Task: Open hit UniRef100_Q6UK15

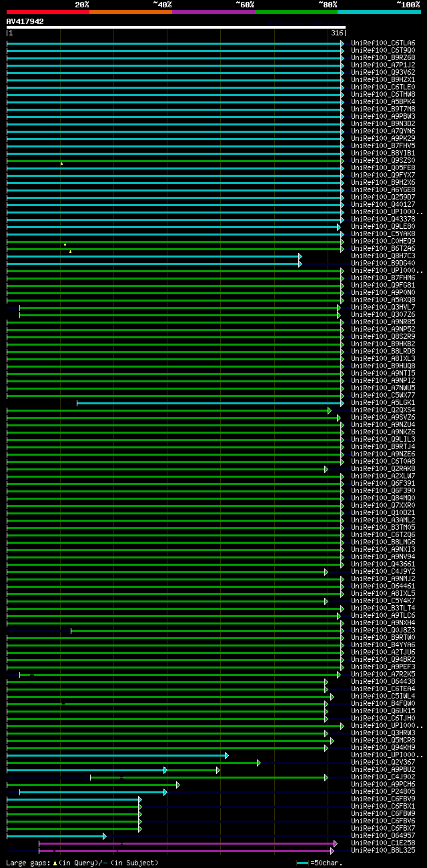Action: (383, 711)
